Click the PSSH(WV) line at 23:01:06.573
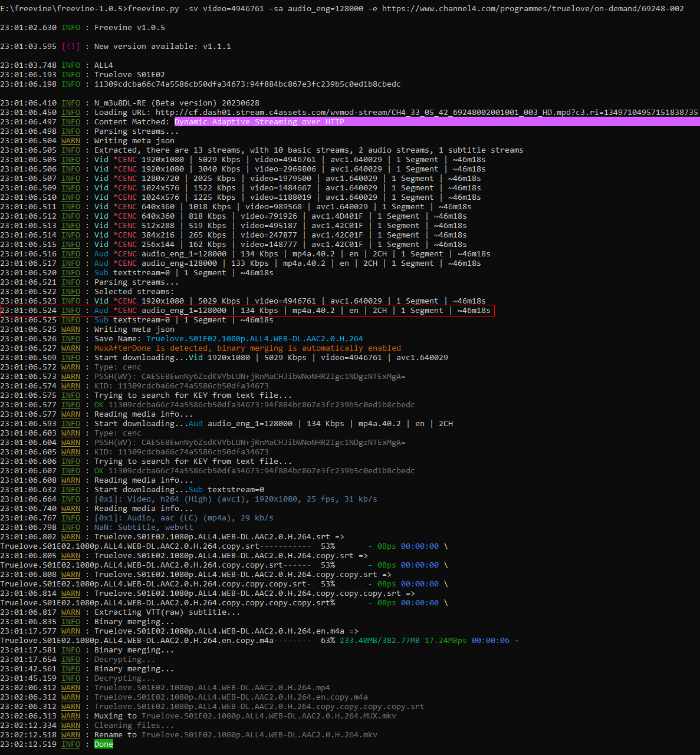 click(x=250, y=377)
